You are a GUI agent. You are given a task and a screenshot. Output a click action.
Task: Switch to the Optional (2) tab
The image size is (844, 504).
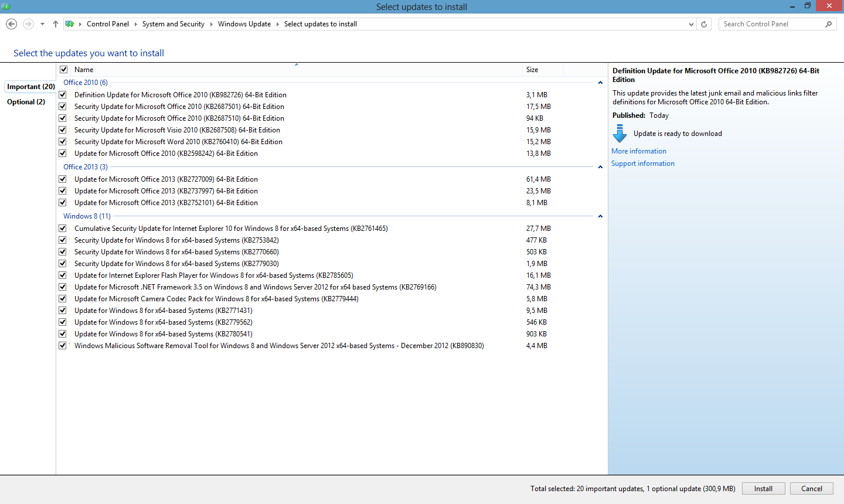[x=26, y=102]
